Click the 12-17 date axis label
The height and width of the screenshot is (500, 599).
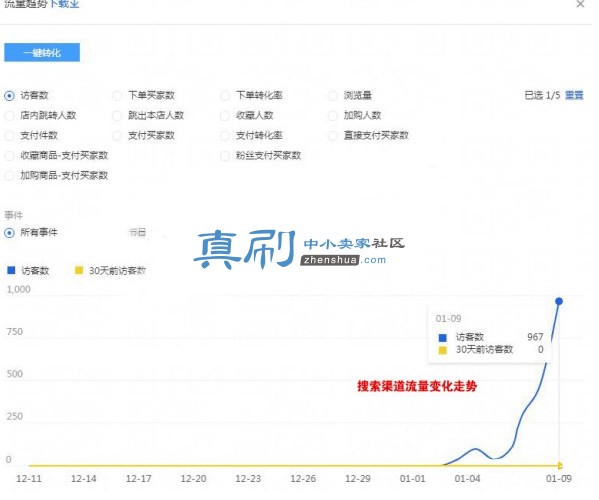pyautogui.click(x=139, y=479)
